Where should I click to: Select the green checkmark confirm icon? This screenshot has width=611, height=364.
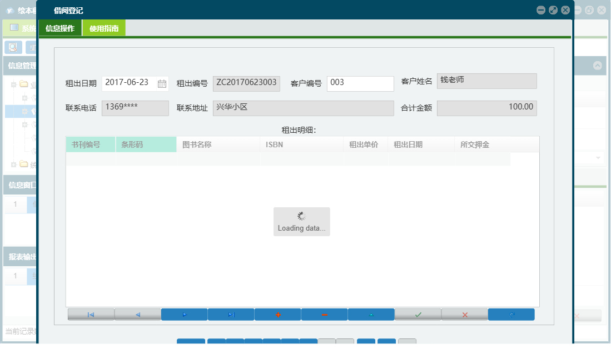point(418,314)
